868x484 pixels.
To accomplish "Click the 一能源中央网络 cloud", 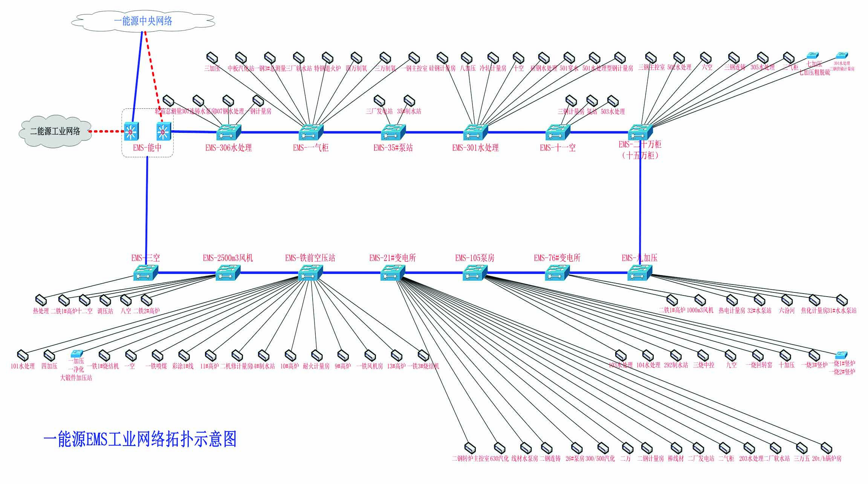I will pos(143,21).
